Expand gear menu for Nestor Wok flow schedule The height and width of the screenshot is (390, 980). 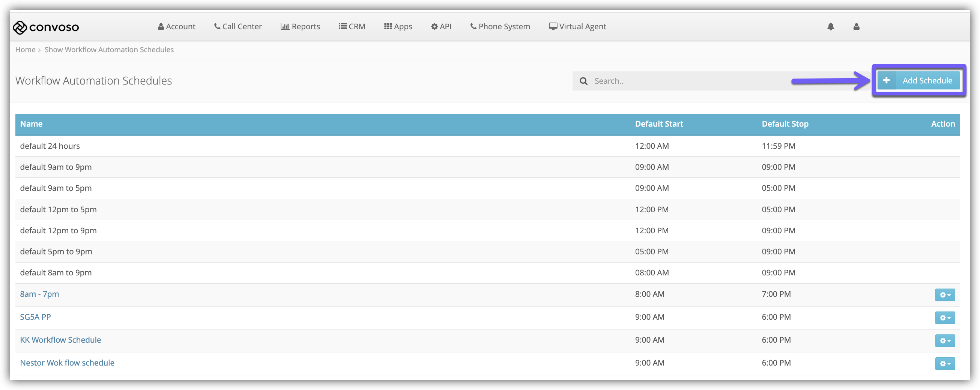tap(945, 363)
